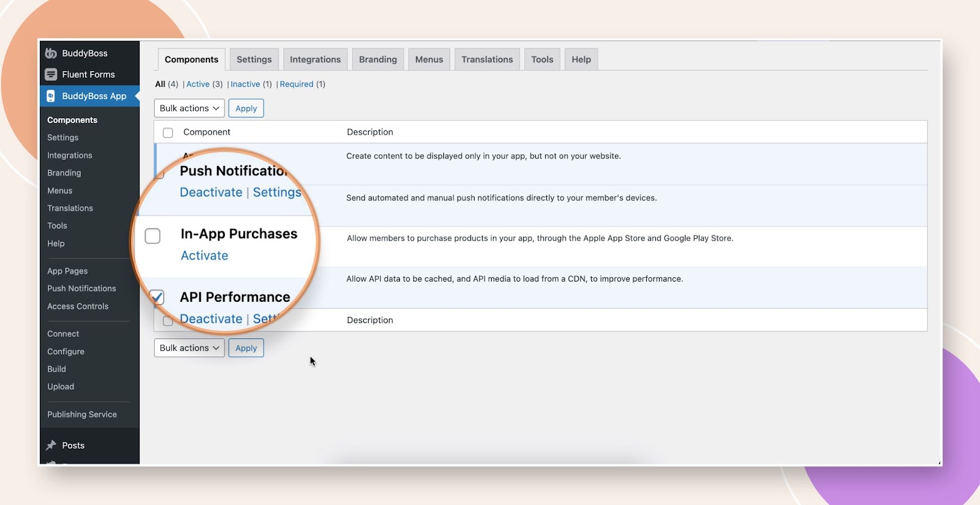Open Fluent Forms in the sidebar menu
980x505 pixels.
[89, 75]
